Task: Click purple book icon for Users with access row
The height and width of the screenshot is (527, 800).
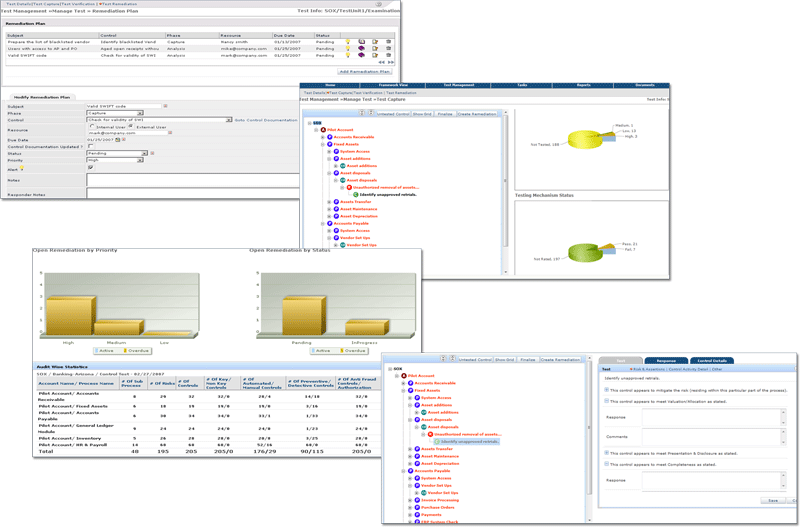Action: [x=360, y=48]
